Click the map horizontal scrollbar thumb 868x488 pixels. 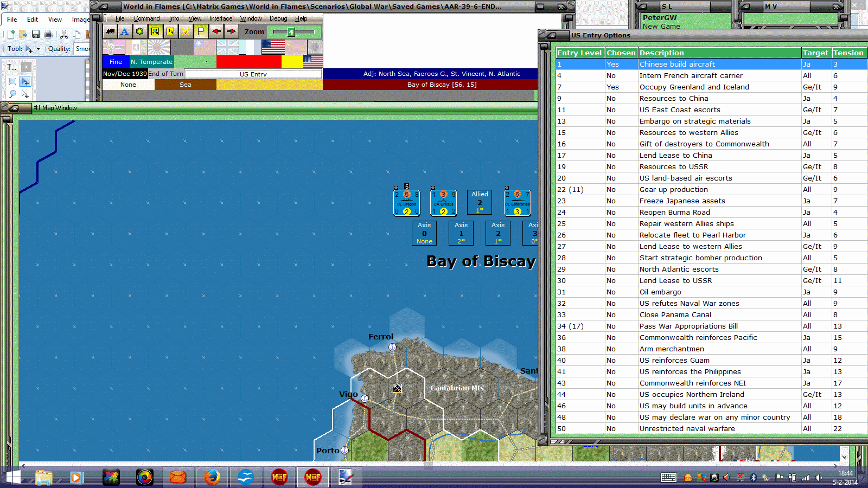point(428,465)
